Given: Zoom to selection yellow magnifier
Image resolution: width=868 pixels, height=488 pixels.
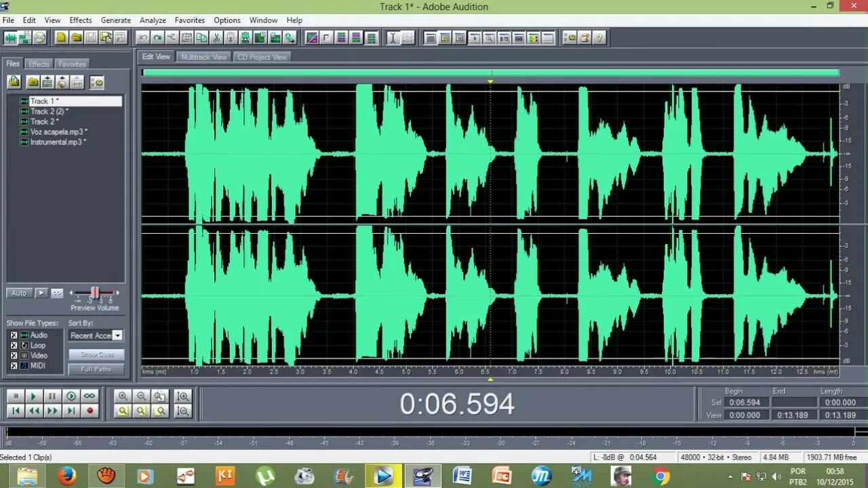Looking at the screenshot, I should pos(123,411).
